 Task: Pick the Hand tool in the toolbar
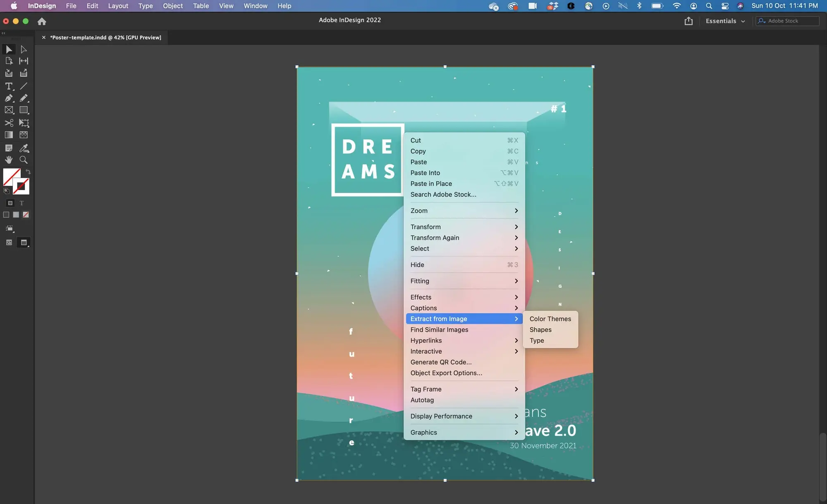tap(9, 160)
